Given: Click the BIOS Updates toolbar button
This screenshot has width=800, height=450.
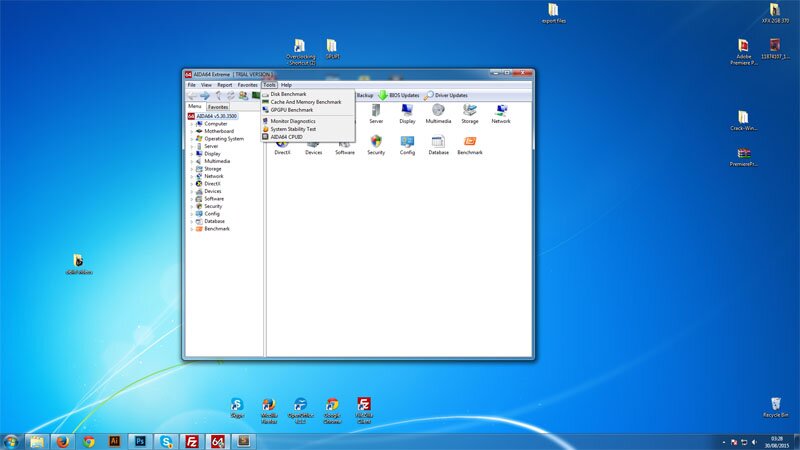Looking at the screenshot, I should coord(398,95).
